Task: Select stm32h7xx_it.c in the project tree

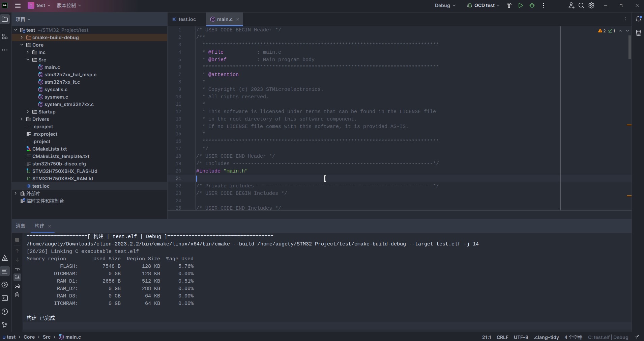Action: (x=62, y=82)
